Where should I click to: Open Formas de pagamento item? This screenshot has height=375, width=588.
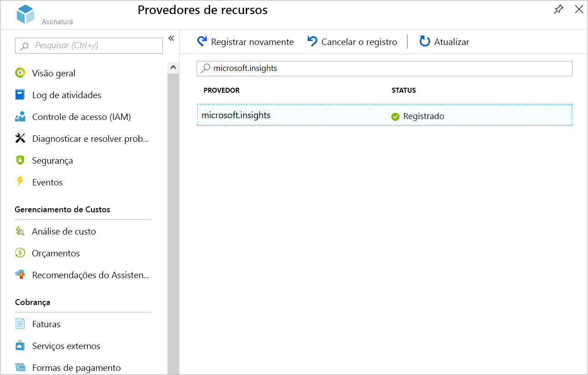[x=76, y=368]
